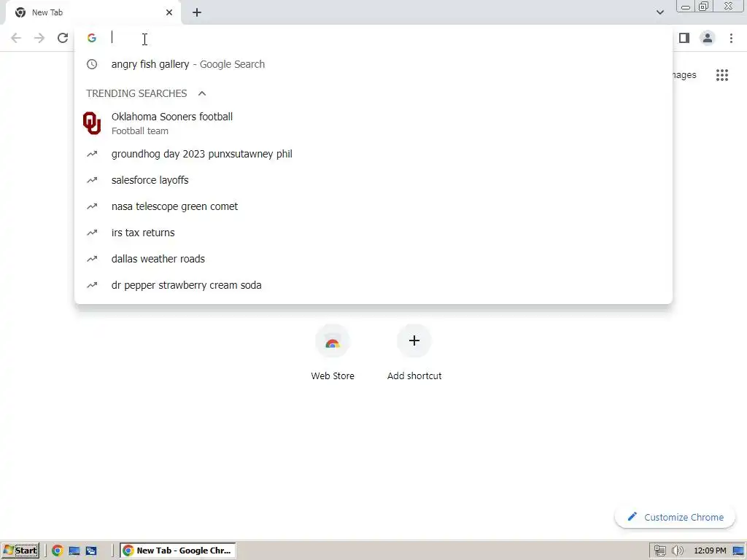This screenshot has height=560, width=747.
Task: Open the tab search dropdown arrow
Action: coord(659,12)
